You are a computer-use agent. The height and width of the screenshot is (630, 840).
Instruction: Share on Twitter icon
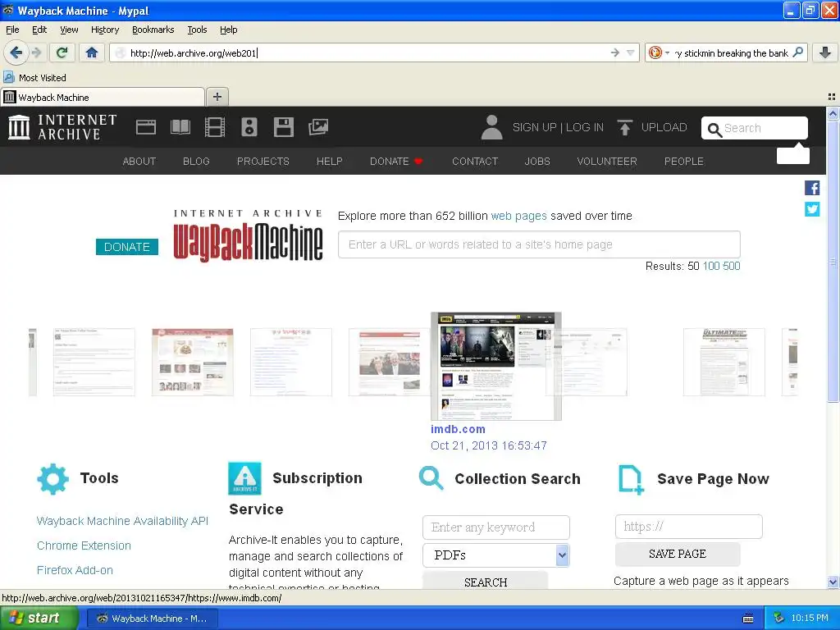tap(812, 209)
